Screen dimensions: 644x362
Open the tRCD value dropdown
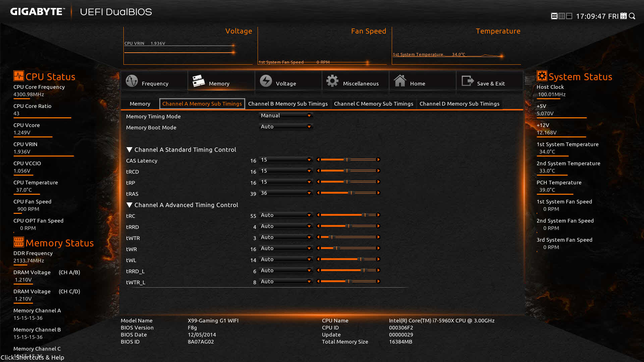tap(286, 171)
